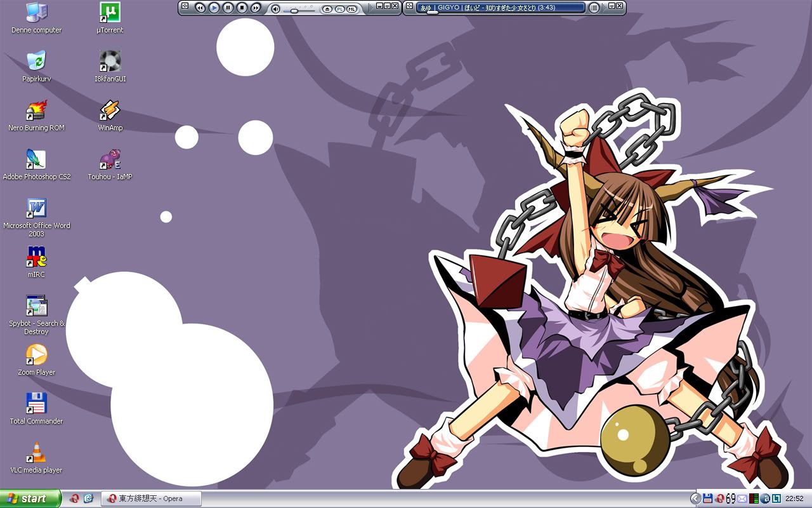
Task: Skip to next track in Winamp
Action: (x=256, y=8)
